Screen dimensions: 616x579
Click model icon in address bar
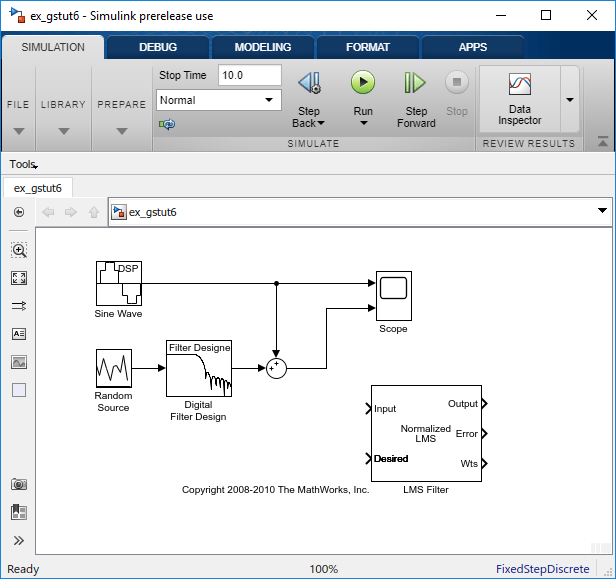(119, 212)
